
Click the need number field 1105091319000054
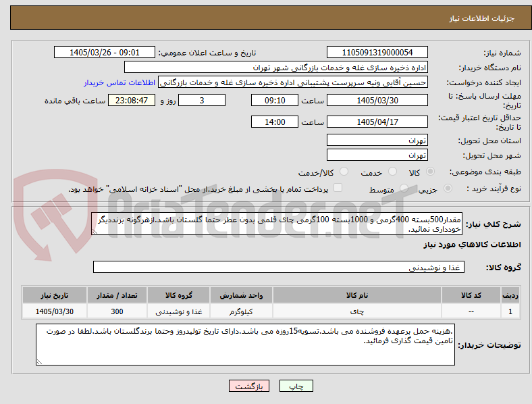377,52
